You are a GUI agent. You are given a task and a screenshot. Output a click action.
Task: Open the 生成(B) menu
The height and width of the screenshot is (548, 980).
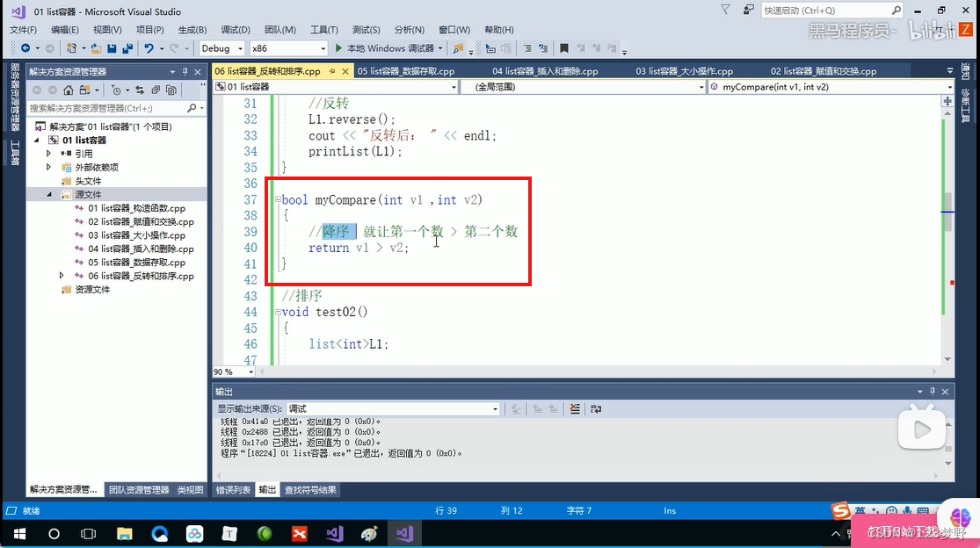coord(192,29)
